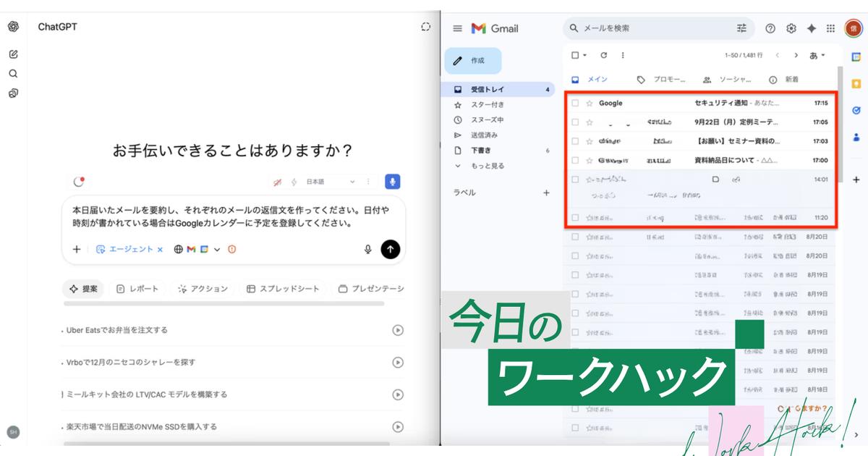The height and width of the screenshot is (456, 868).
Task: Remove the エージェント mode chip
Action: coord(160,249)
